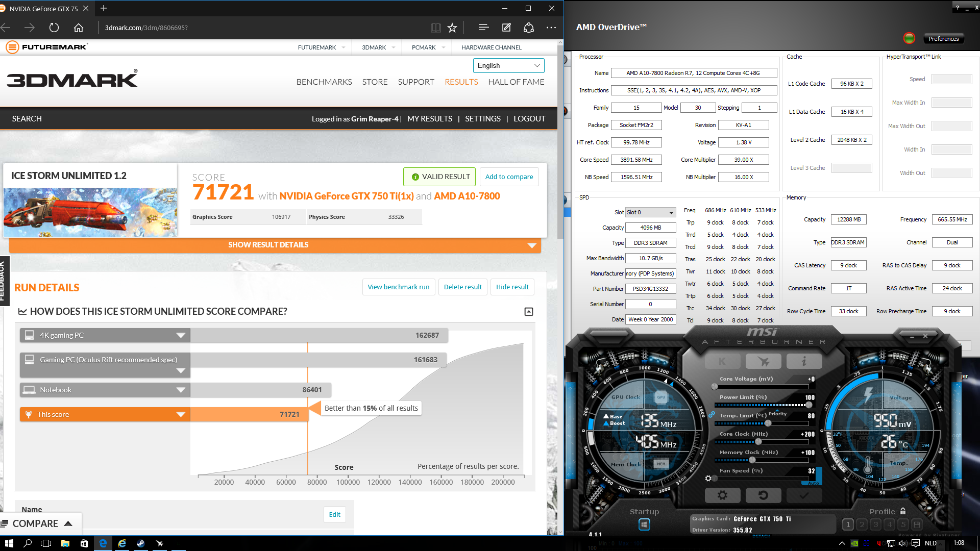Click the Add to compare button
The width and height of the screenshot is (980, 551).
(x=509, y=177)
